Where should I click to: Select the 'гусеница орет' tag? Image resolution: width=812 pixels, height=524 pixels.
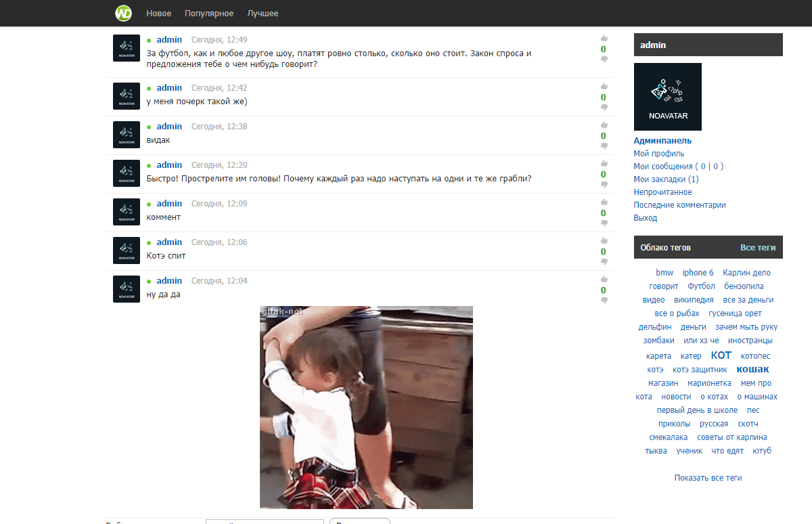point(735,313)
